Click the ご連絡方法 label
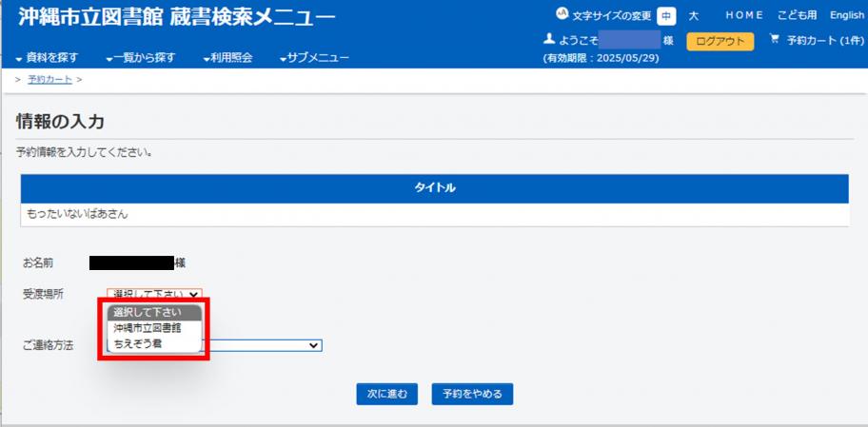This screenshot has height=427, width=868. pyautogui.click(x=49, y=345)
